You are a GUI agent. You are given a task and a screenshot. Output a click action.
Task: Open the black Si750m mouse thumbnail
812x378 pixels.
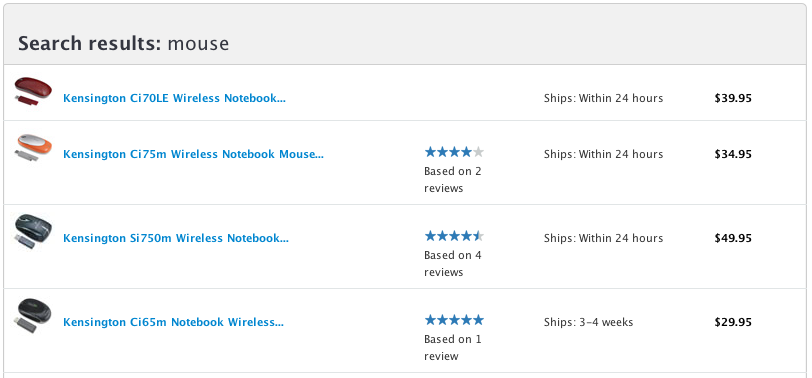tap(33, 231)
